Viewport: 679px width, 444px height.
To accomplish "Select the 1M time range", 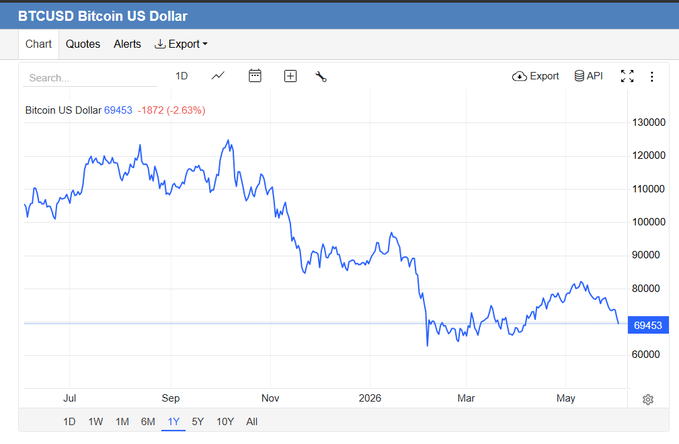I will point(122,421).
